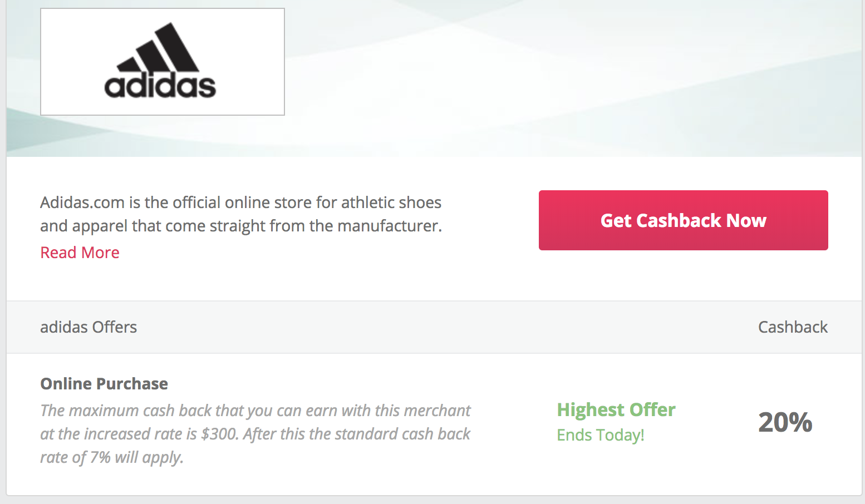Screen dimensions: 865x504
Task: Click the Highest Offer label
Action: click(x=616, y=409)
